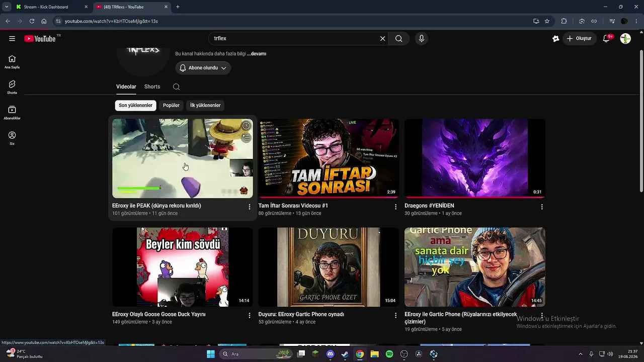
Task: Open the Chrome extensions puzzle icon
Action: point(564,21)
